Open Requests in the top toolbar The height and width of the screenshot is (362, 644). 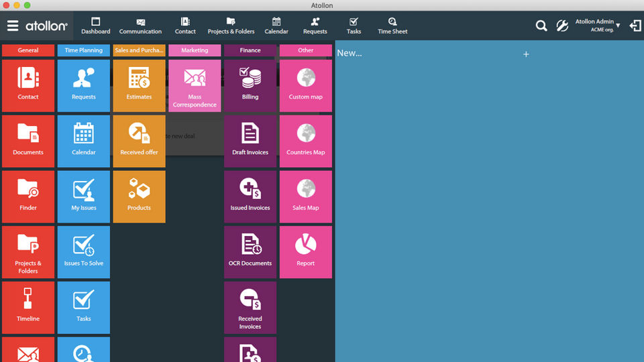coord(315,26)
